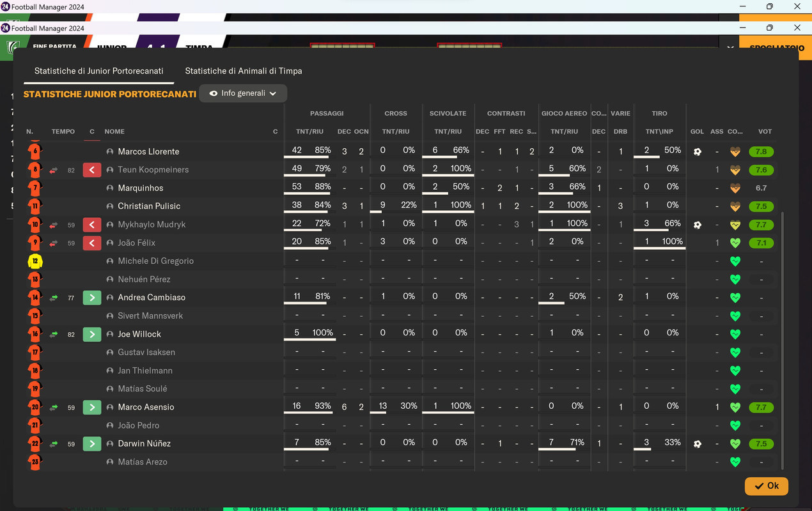Image resolution: width=812 pixels, height=511 pixels.
Task: Sort by the GOL column header
Action: (x=697, y=132)
